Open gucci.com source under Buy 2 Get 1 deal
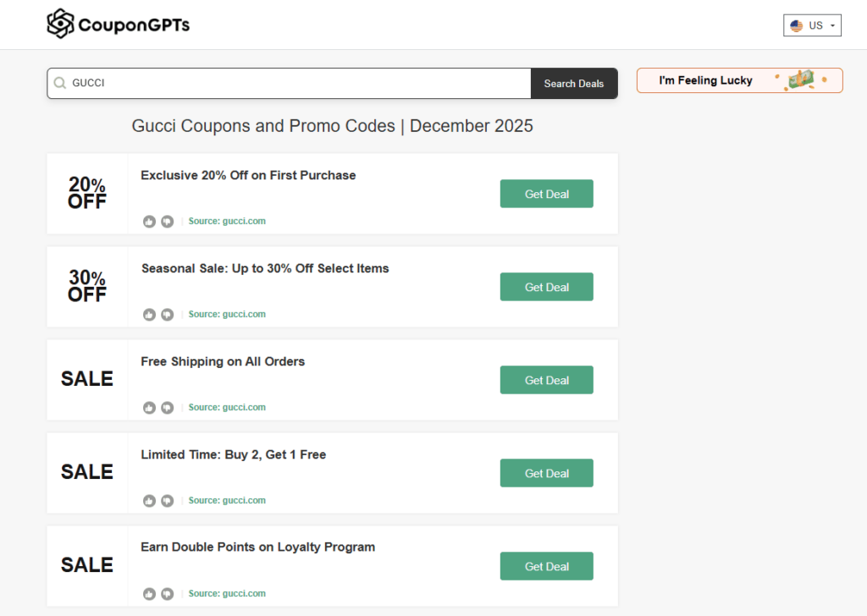This screenshot has width=867, height=616. pos(227,500)
